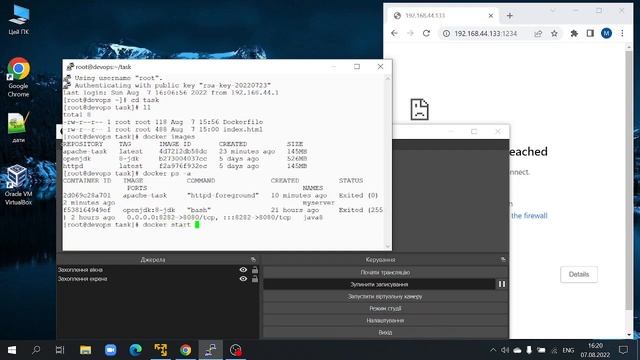
Task: Click the terminal cursor after docker start
Action: pyautogui.click(x=197, y=224)
